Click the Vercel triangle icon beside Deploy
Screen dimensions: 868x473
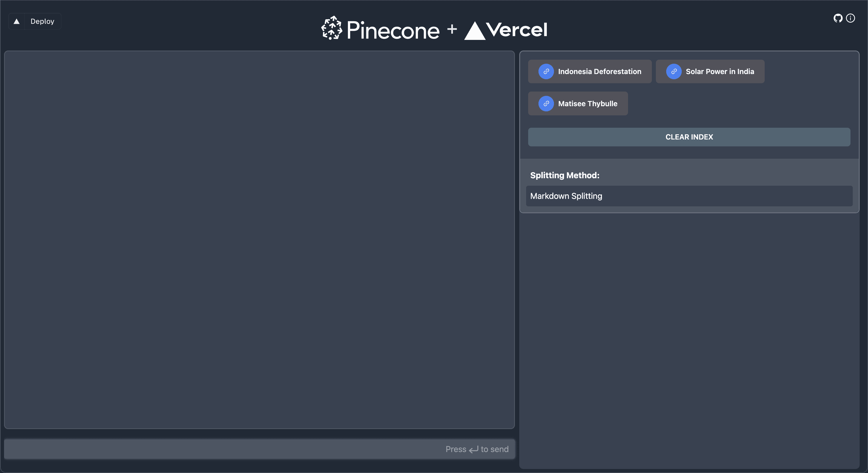[17, 21]
